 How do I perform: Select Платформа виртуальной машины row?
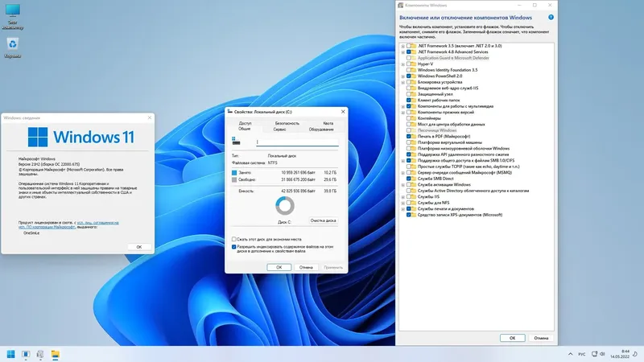click(x=450, y=142)
